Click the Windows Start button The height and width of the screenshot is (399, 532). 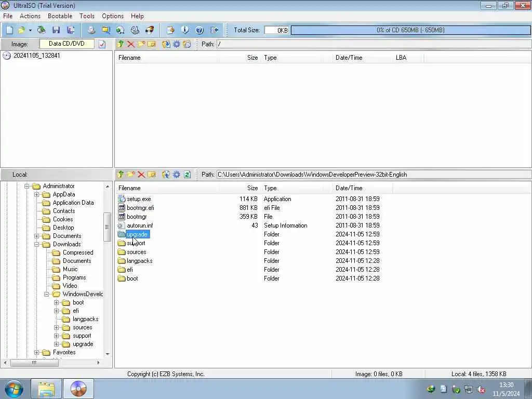pos(14,389)
